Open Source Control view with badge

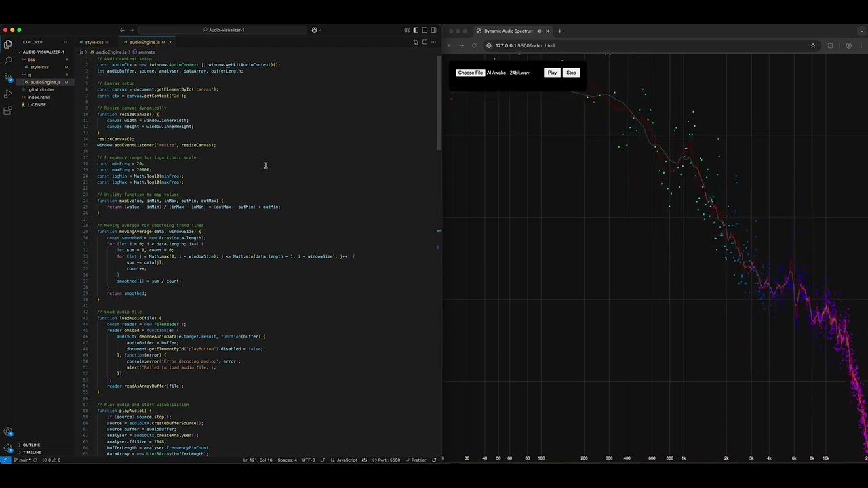8,77
